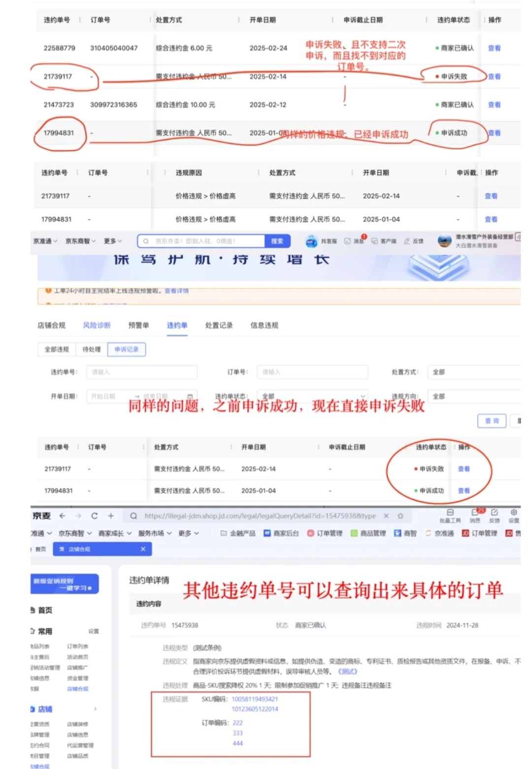Expand 京准通 dropdown beside the search box
532x769 pixels.
point(45,241)
